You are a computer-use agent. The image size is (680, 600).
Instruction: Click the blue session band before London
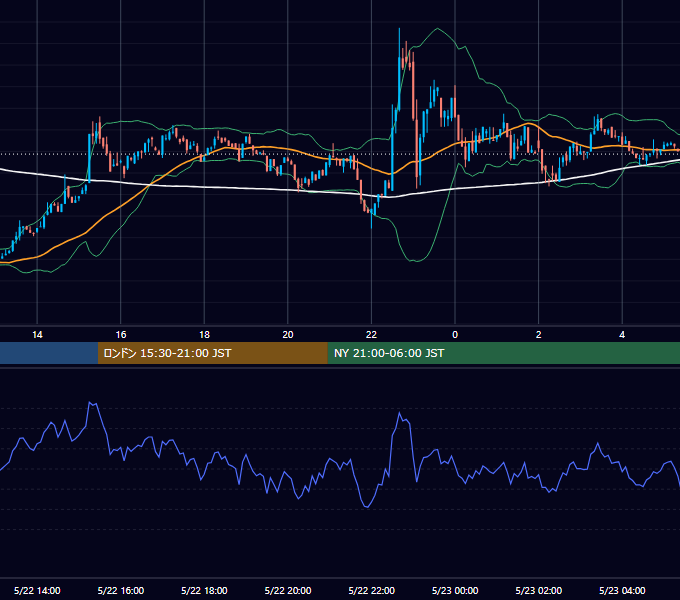pos(49,353)
